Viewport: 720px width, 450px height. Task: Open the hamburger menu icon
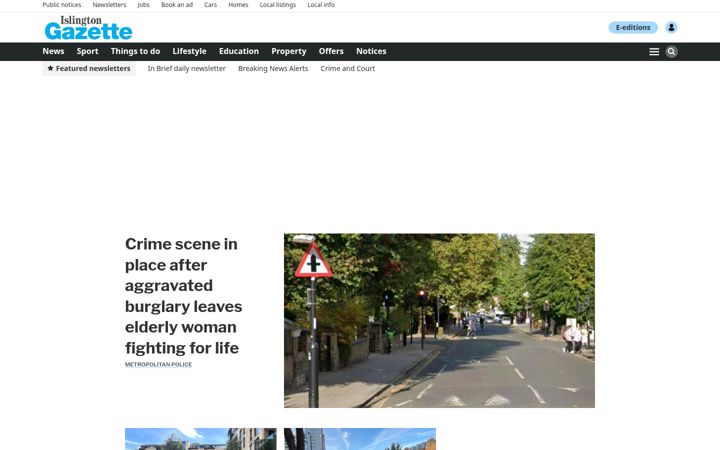coord(654,52)
